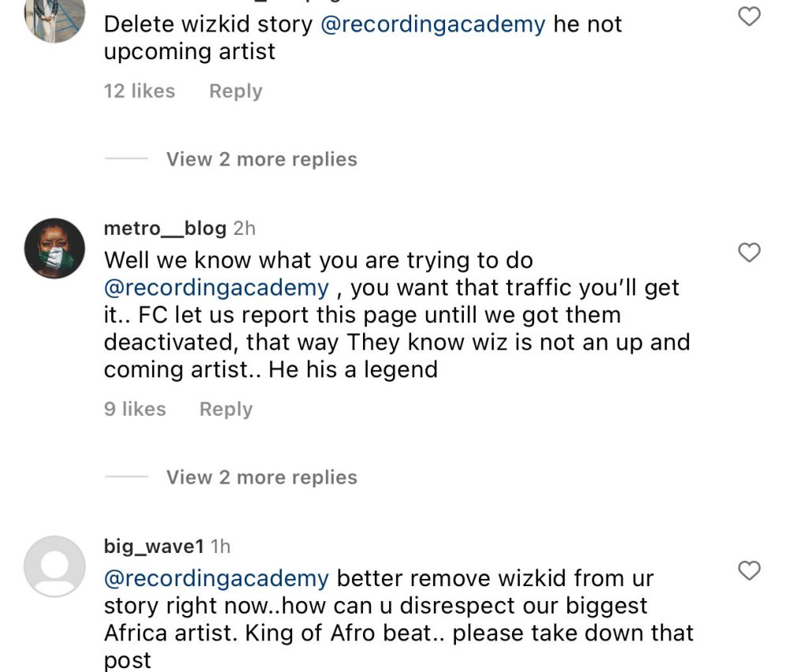808x672 pixels.
Task: Tap metro__blog's avatar with the face mask
Action: (54, 247)
